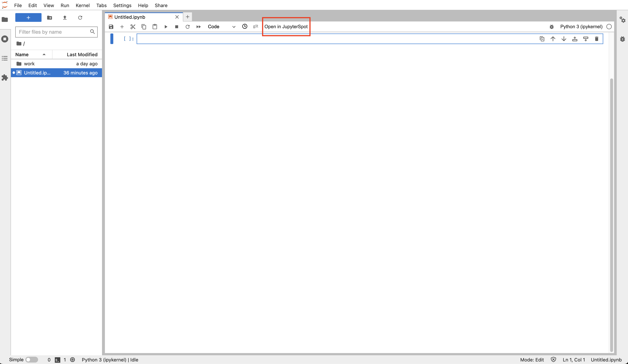Open in JupyterSpot button
Screen dimensions: 628x364
click(286, 26)
